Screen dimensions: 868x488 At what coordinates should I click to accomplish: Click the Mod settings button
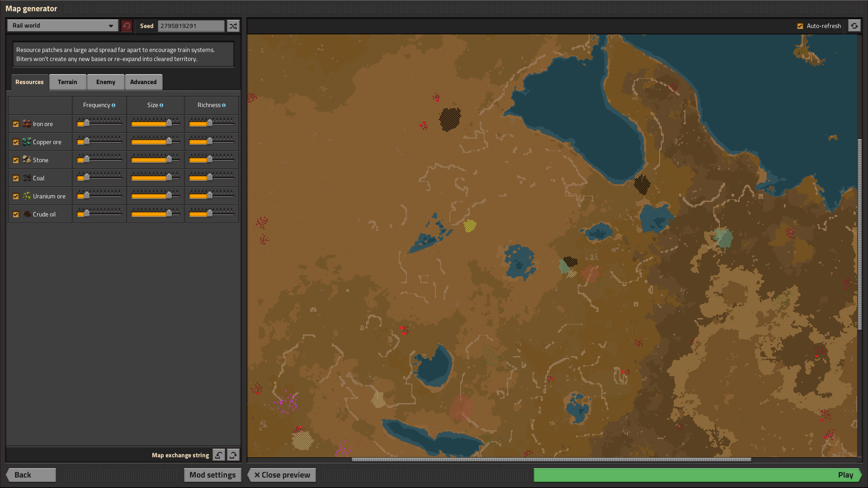point(212,475)
